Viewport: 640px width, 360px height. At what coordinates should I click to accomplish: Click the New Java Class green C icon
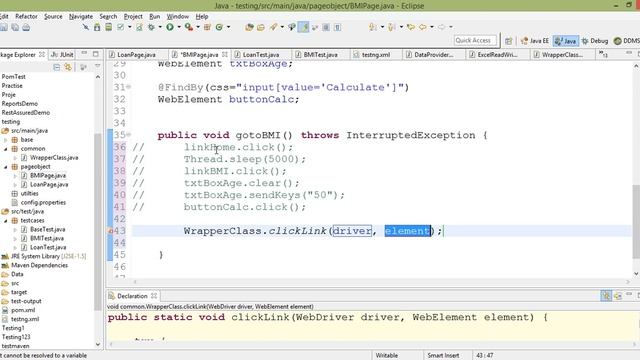pyautogui.click(x=219, y=27)
